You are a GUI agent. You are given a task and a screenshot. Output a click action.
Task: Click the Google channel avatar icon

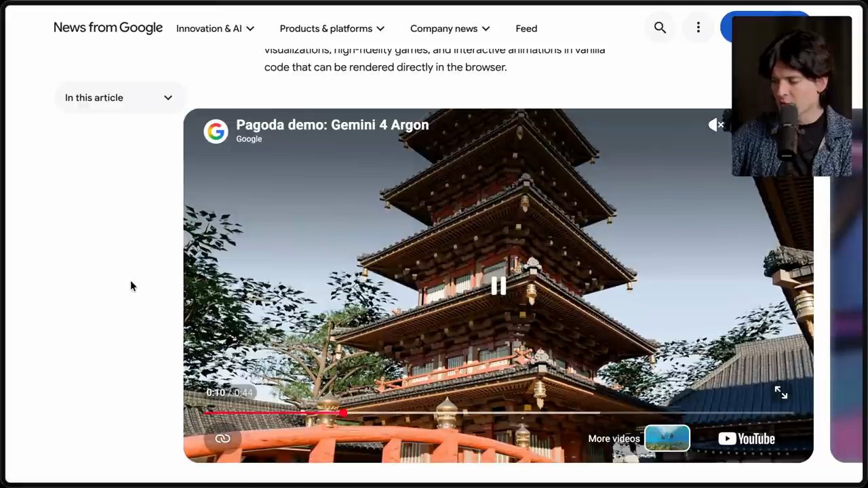coord(216,131)
